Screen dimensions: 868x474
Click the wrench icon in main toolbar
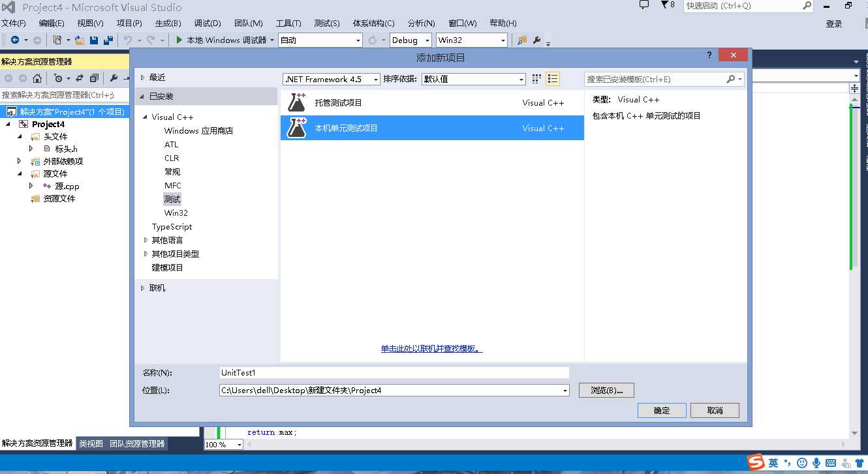[x=536, y=40]
